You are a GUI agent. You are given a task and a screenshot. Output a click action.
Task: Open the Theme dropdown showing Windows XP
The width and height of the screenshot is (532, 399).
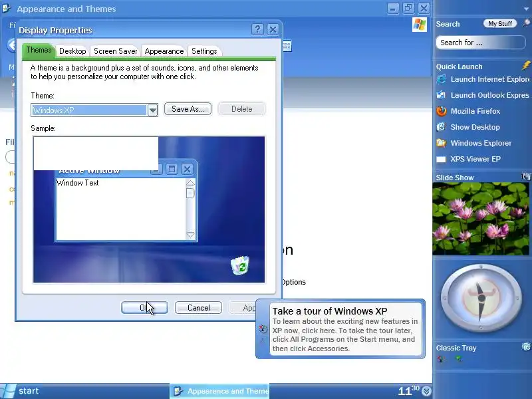point(153,110)
